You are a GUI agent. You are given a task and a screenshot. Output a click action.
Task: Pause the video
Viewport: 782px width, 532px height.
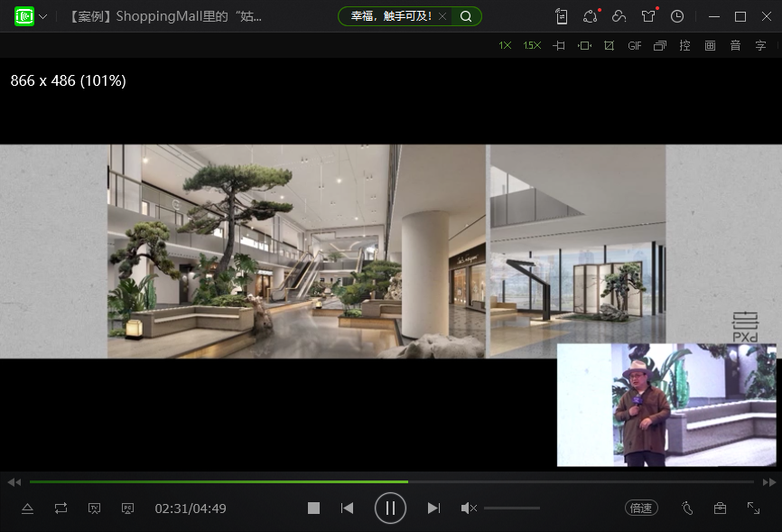point(390,508)
